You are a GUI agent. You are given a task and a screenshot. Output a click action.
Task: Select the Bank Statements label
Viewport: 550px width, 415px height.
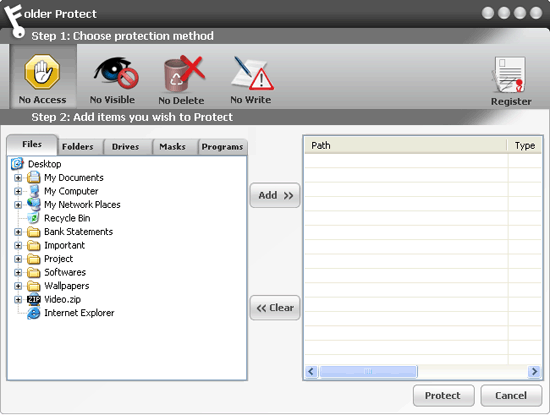pos(78,232)
